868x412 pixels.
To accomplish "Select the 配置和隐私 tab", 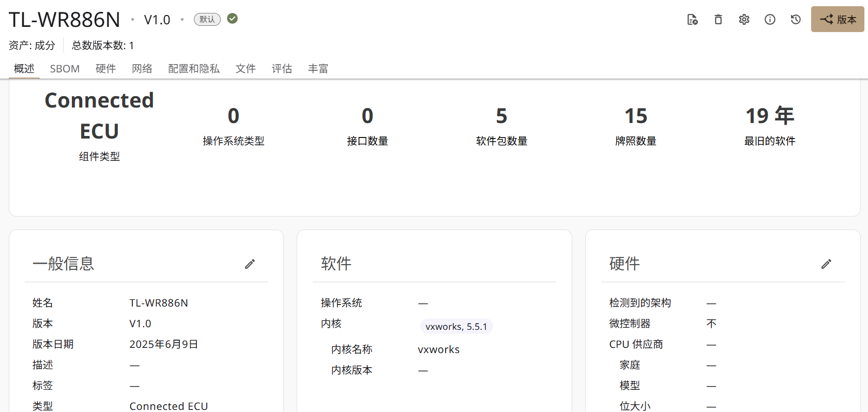I will tap(194, 69).
